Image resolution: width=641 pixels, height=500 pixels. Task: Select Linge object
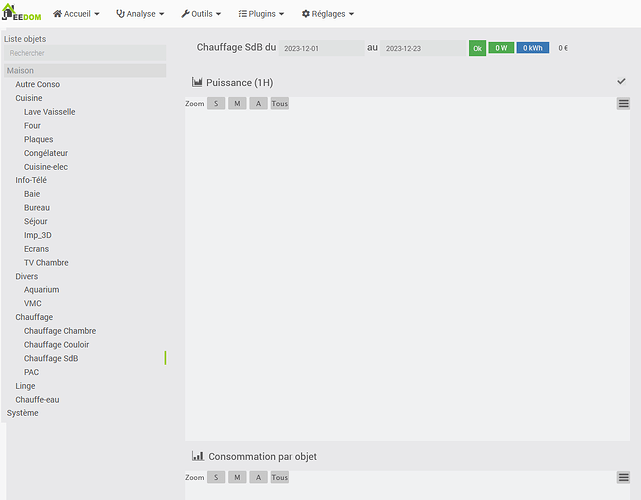point(25,386)
